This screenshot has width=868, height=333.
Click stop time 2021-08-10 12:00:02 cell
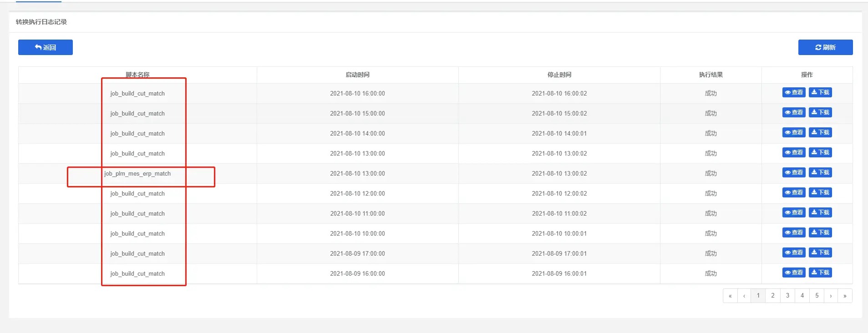[559, 193]
